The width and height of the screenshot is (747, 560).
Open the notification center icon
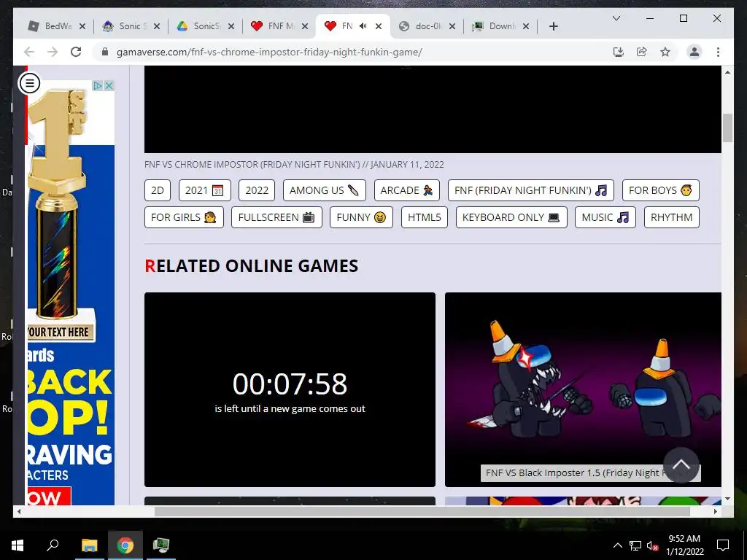click(723, 545)
